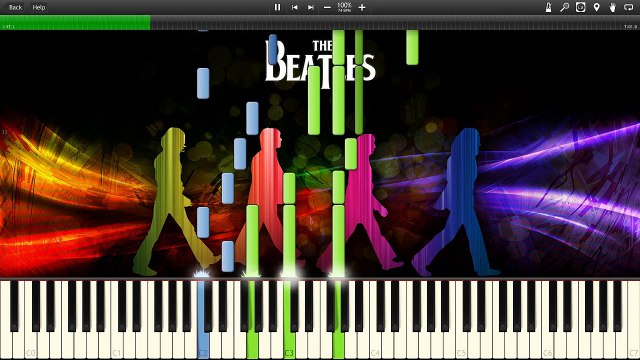Image resolution: width=640 pixels, height=360 pixels.
Task: Play the C6 piano key
Action: click(547, 320)
